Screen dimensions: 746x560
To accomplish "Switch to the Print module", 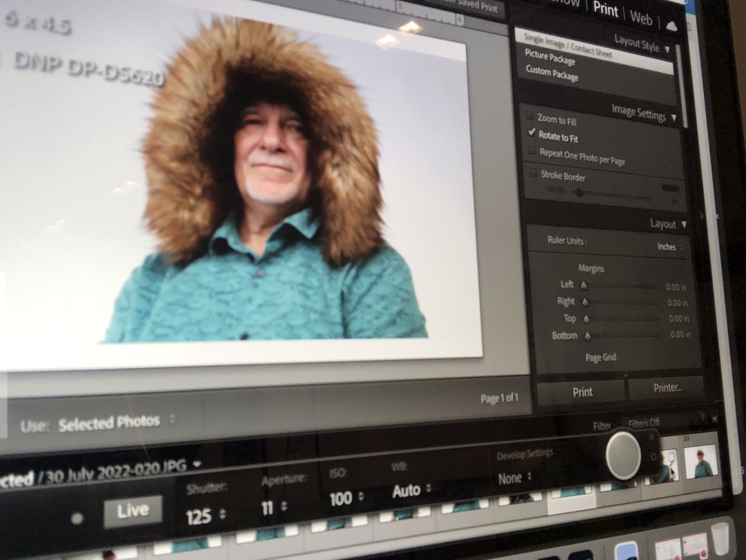I will click(x=605, y=10).
